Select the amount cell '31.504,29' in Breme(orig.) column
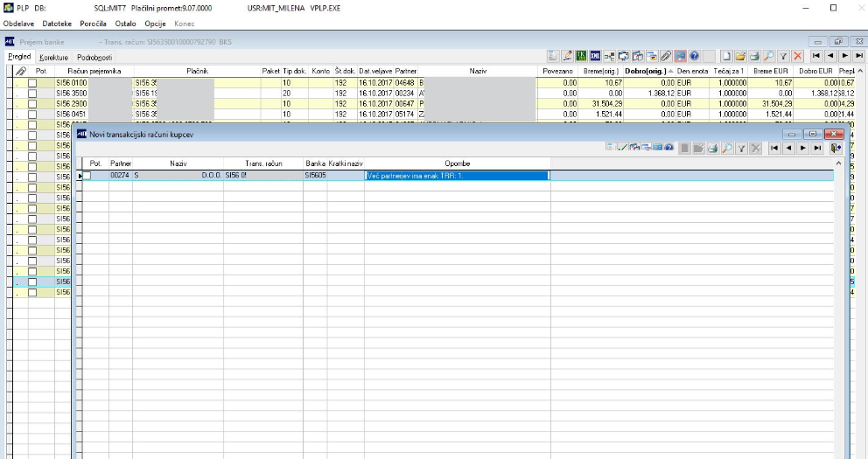Screen dimensions: 868x459 [599, 104]
